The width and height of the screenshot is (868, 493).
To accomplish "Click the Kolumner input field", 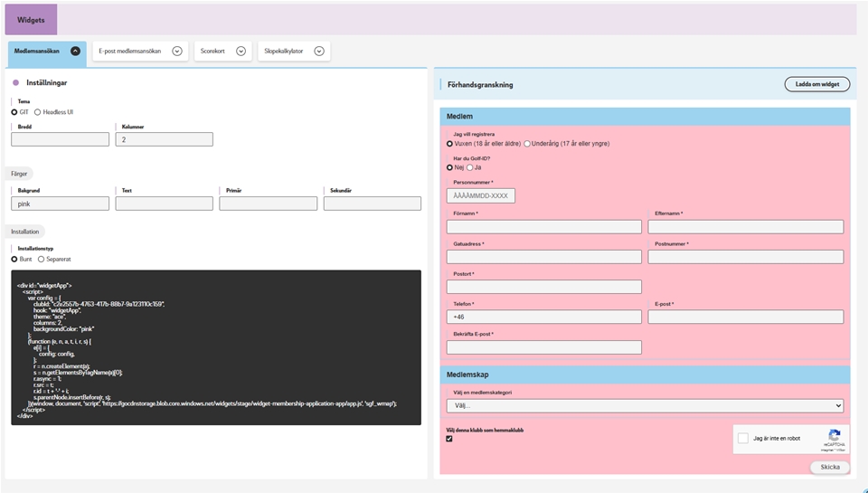I will [165, 140].
